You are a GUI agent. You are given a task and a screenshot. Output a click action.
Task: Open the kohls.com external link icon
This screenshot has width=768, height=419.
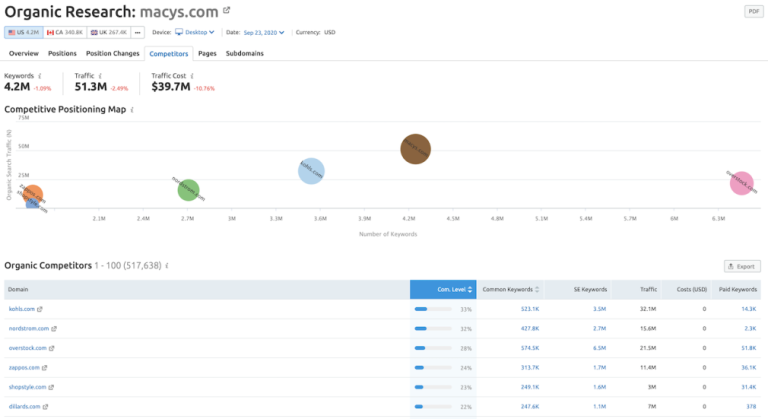40,309
